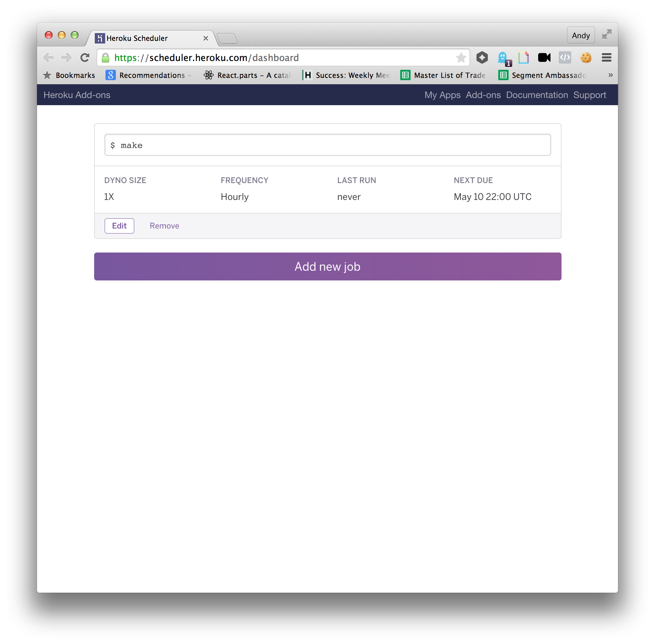Image resolution: width=655 pixels, height=644 pixels.
Task: Open My Apps in Heroku navbar
Action: tap(442, 95)
